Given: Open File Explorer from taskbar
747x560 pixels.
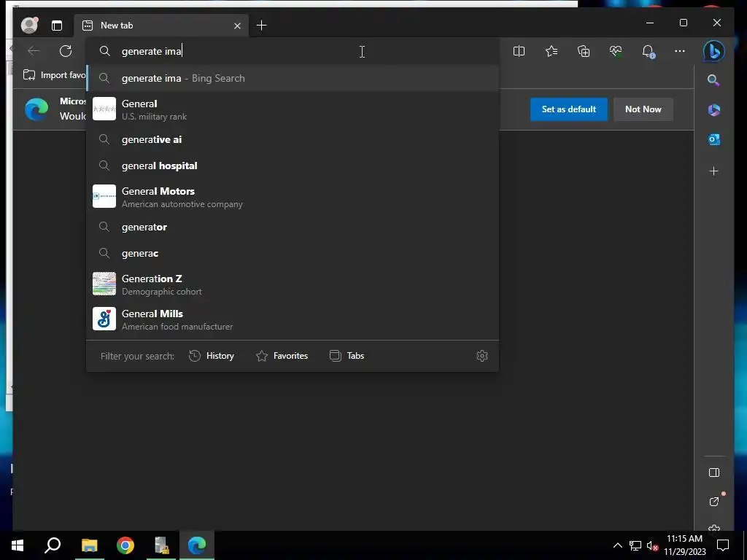Looking at the screenshot, I should click(x=89, y=545).
